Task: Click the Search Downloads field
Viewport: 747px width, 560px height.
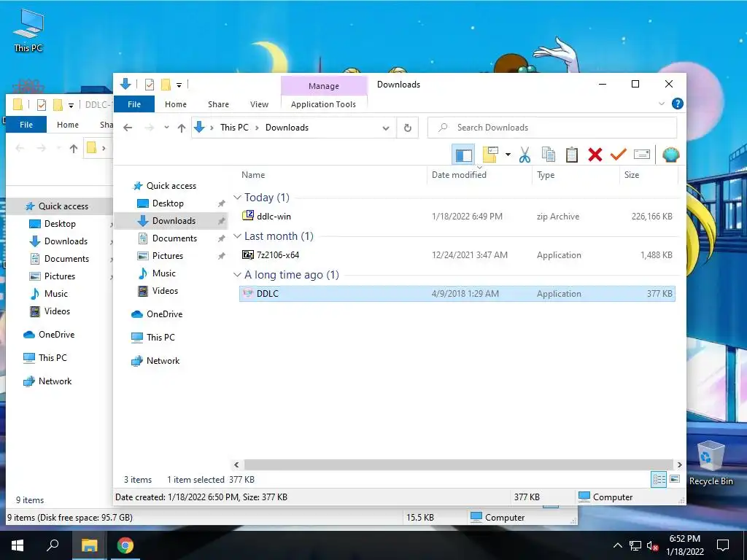Action: pyautogui.click(x=552, y=128)
